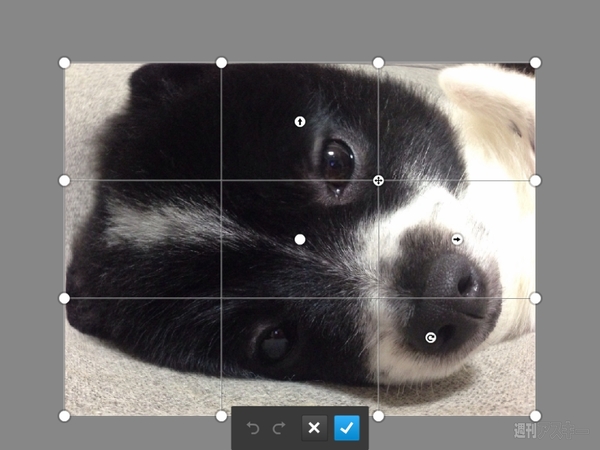Select the circular rotate handle
Image resolution: width=600 pixels, height=450 pixels.
pos(431,338)
